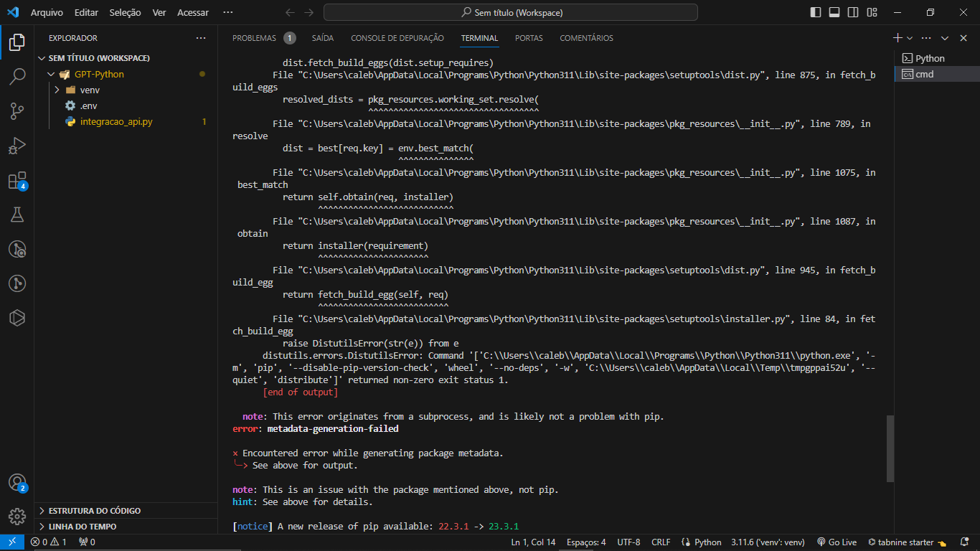Open tabnine starter status item
The image size is (980, 551).
coord(907,542)
